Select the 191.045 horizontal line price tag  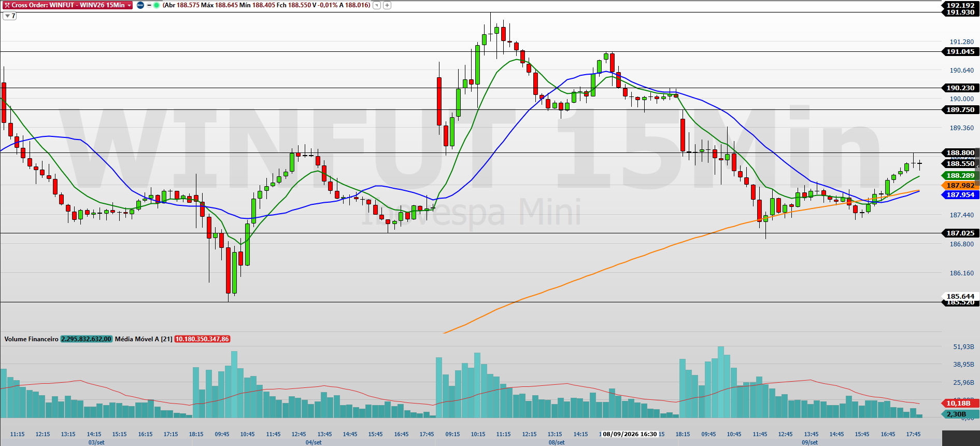[960, 52]
